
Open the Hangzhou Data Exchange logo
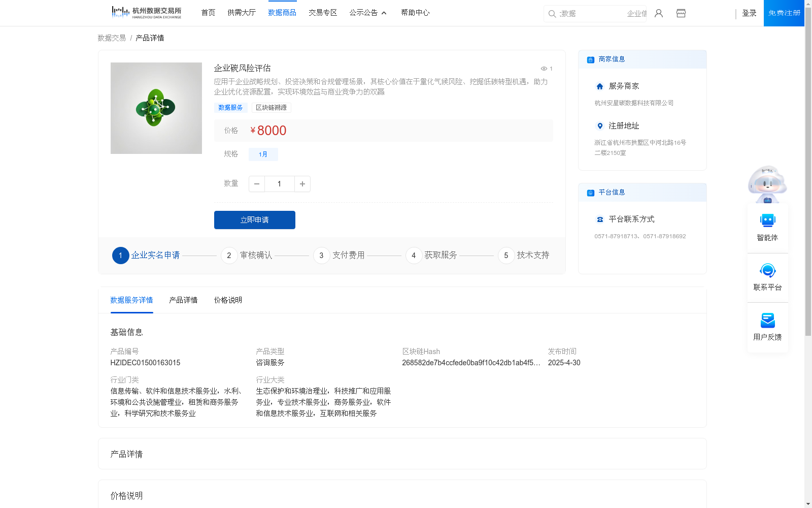(146, 13)
